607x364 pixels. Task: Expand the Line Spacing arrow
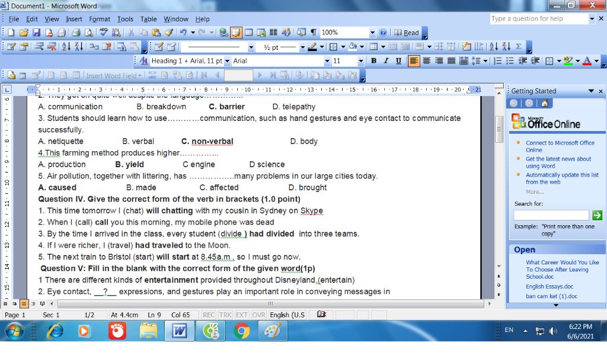click(x=485, y=61)
